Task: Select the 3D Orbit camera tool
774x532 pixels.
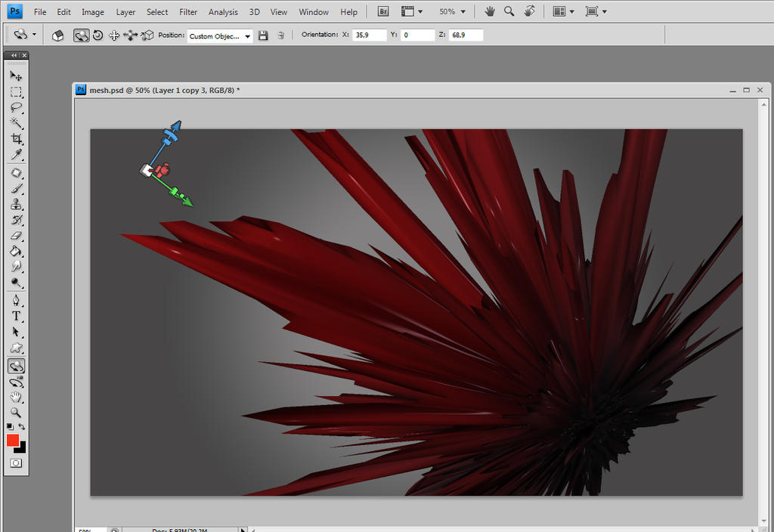Action: 16,382
